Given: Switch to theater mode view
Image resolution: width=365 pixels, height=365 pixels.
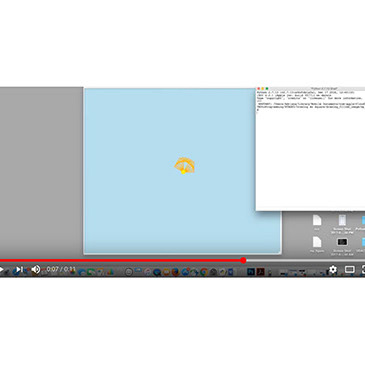Looking at the screenshot, I should pyautogui.click(x=349, y=269).
